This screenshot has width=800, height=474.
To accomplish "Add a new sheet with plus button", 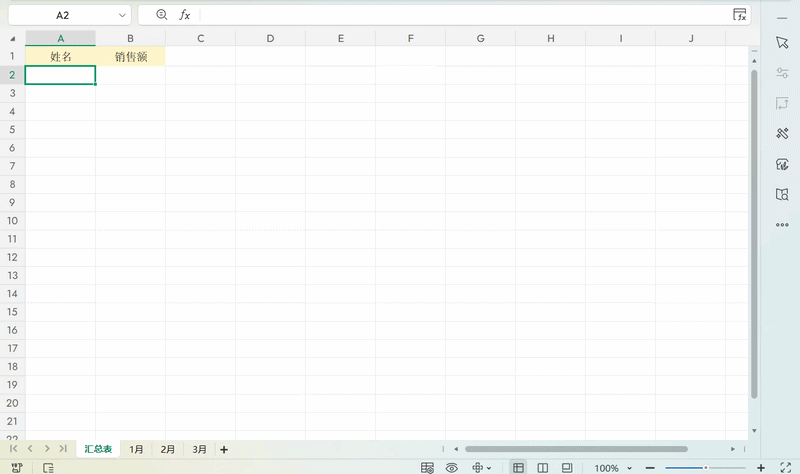I will (x=224, y=449).
